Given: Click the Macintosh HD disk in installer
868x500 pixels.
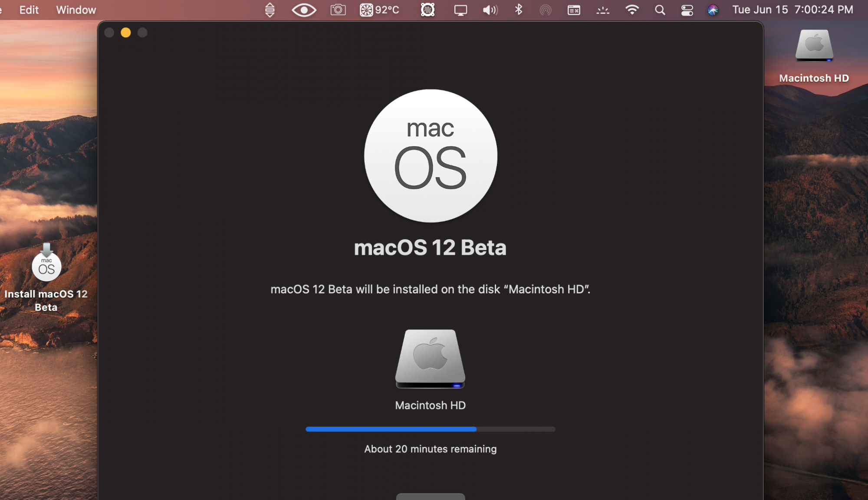Looking at the screenshot, I should click(430, 359).
